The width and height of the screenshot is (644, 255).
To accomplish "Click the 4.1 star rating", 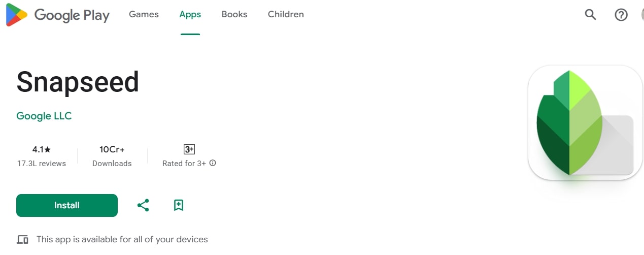I will click(42, 149).
